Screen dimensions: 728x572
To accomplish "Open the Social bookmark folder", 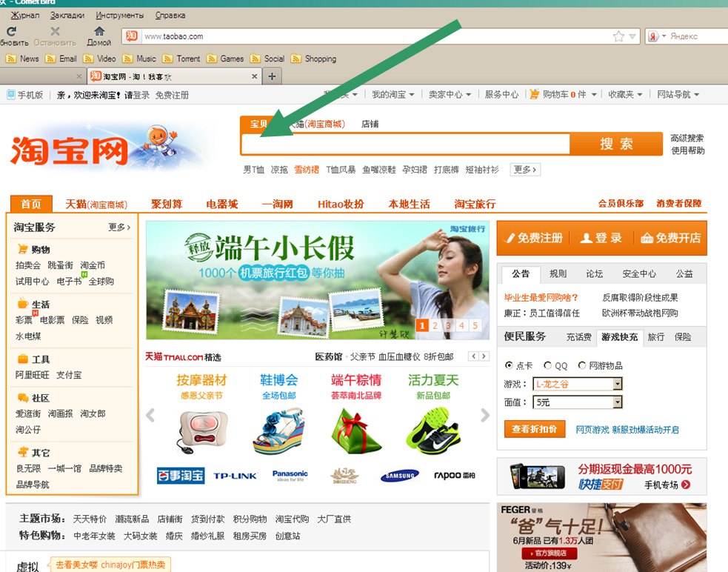I will tap(267, 59).
